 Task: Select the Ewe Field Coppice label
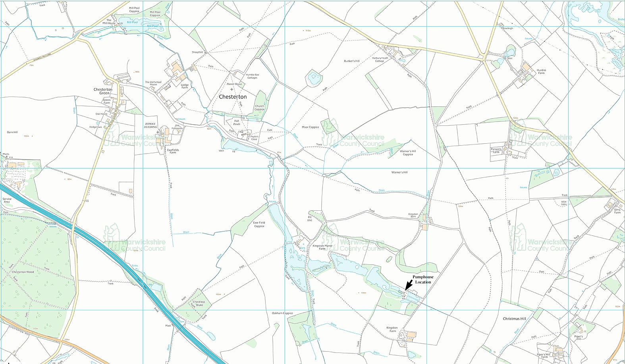pyautogui.click(x=259, y=224)
